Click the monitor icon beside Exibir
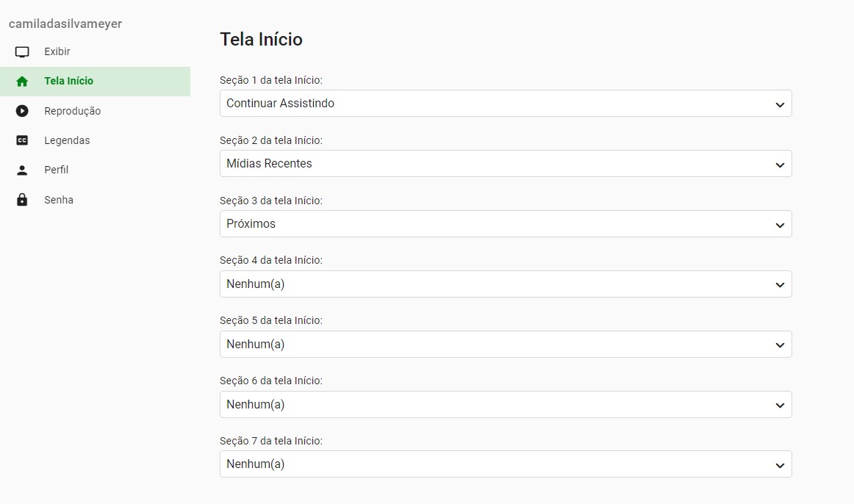Viewport: 854px width, 504px height. pyautogui.click(x=22, y=52)
